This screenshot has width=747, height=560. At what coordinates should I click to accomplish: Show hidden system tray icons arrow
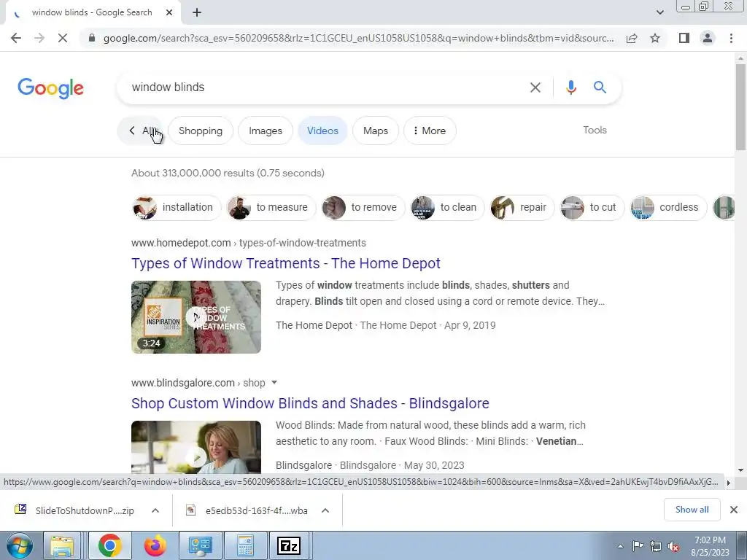pyautogui.click(x=620, y=546)
